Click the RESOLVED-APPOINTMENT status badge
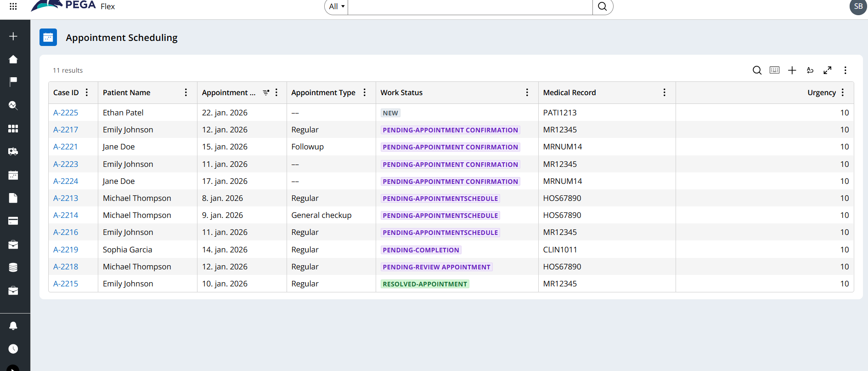This screenshot has width=868, height=371. tap(425, 284)
